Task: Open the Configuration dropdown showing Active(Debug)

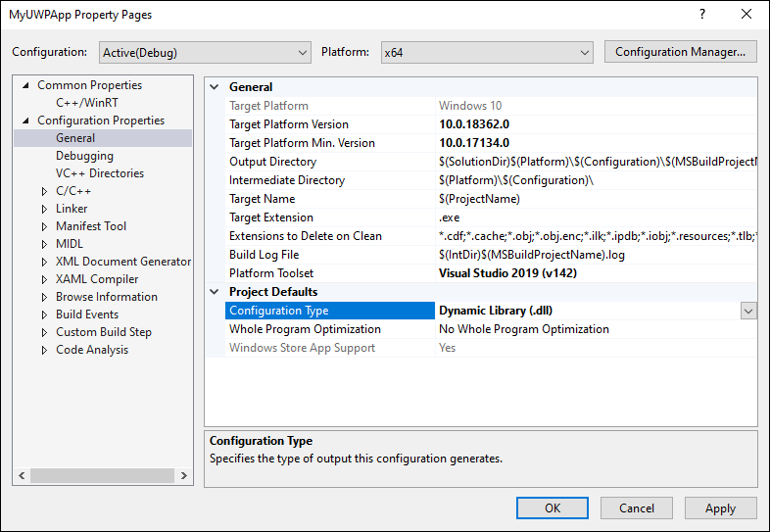Action: point(205,53)
